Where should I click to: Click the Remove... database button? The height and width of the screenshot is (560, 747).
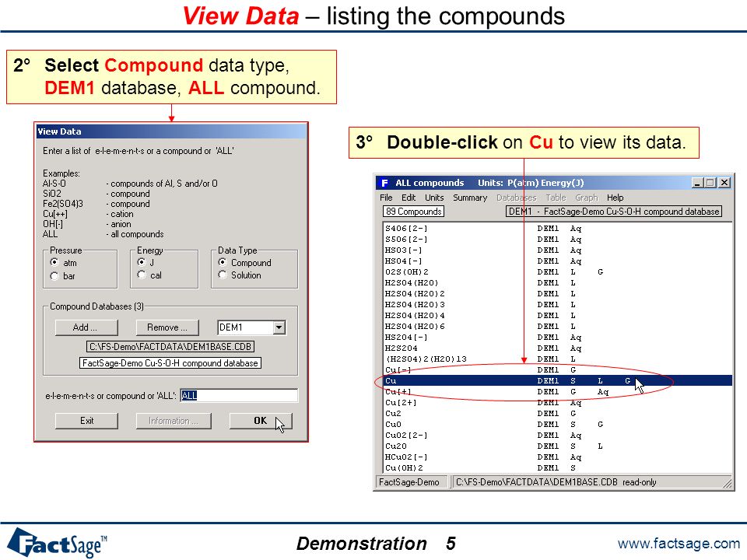167,327
